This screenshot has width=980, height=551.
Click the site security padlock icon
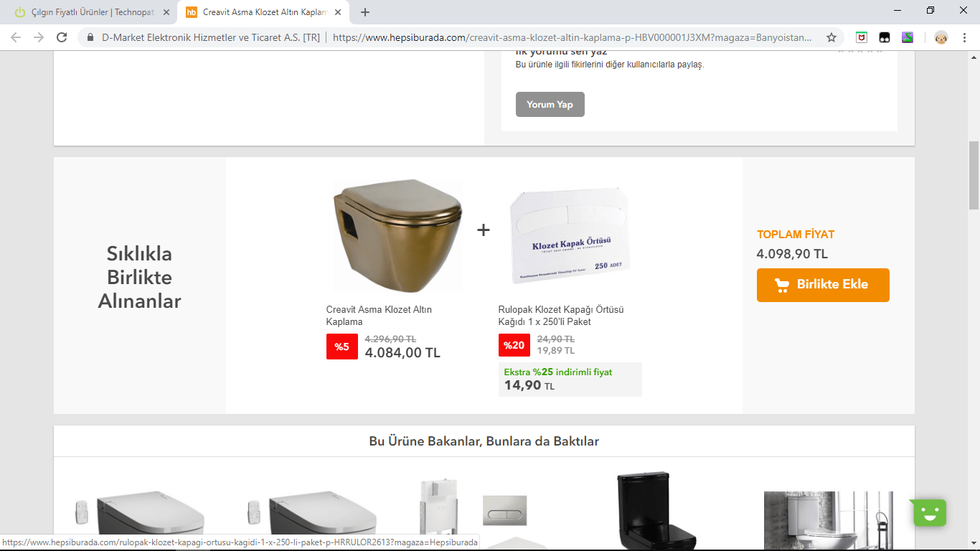coord(90,37)
